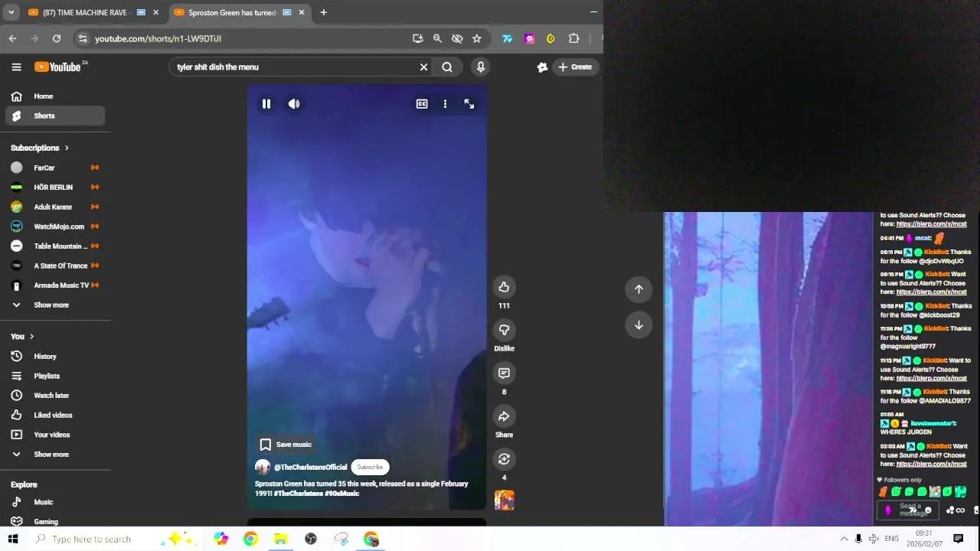Image resolution: width=980 pixels, height=551 pixels.
Task: Open OBS Studio from the taskbar
Action: tap(311, 539)
